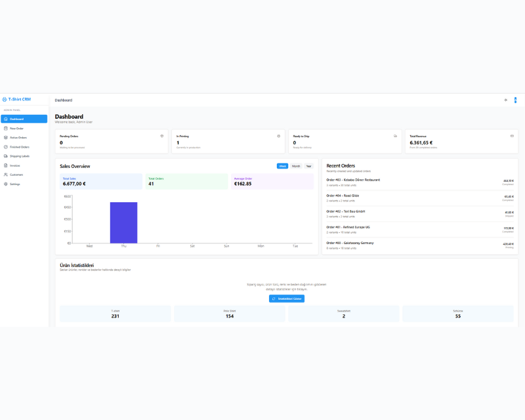Go to Active Orders in sidebar

[18, 138]
